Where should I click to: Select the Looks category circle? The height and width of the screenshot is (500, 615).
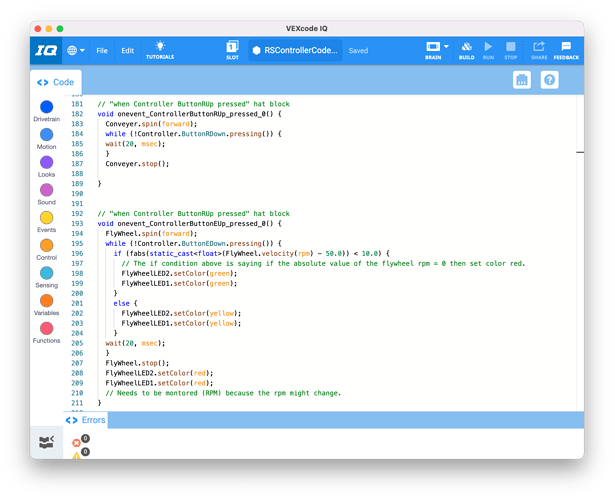pyautogui.click(x=47, y=162)
